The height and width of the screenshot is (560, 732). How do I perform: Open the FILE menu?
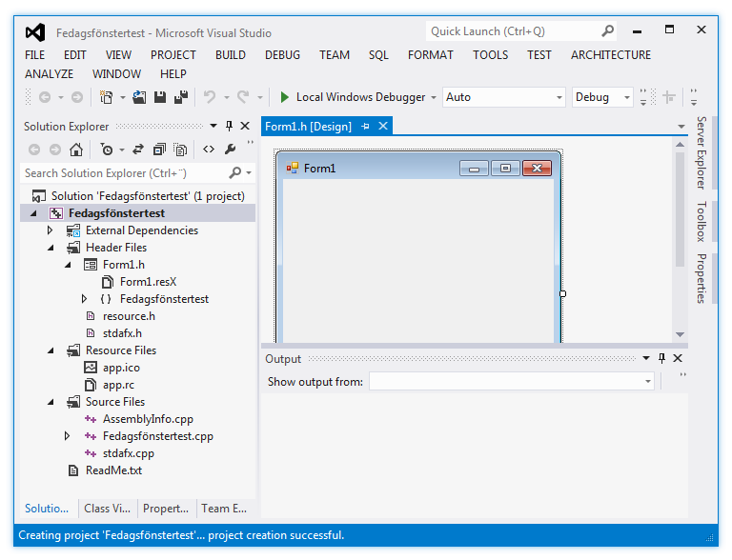[x=35, y=55]
